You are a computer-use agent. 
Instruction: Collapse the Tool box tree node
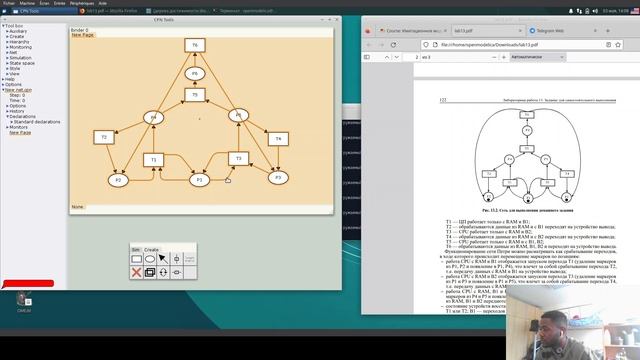coord(3,26)
